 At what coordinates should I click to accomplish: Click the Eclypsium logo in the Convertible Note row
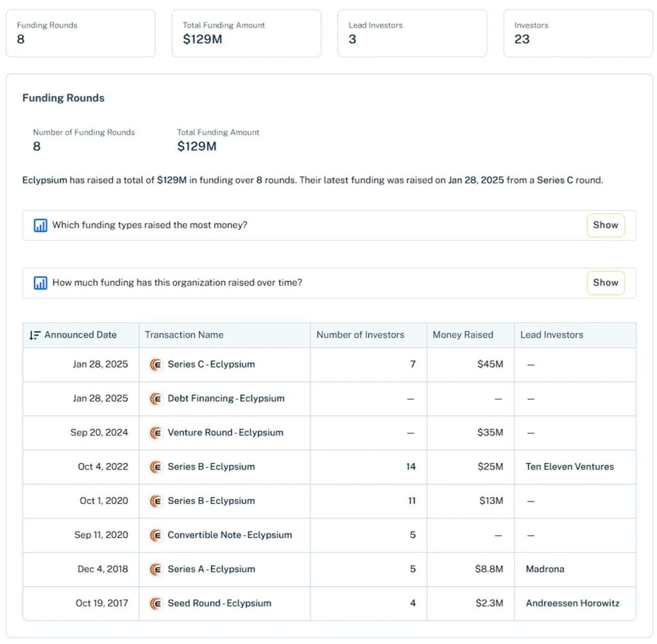(x=156, y=535)
